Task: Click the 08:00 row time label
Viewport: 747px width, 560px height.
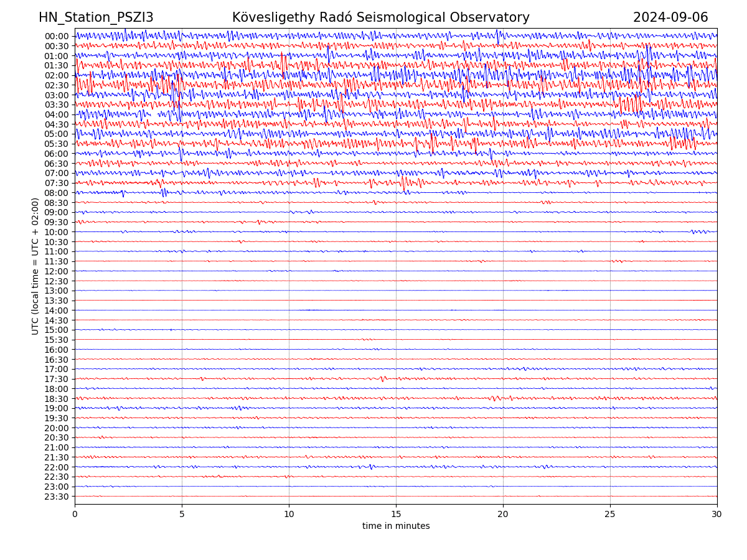Action: pos(56,193)
